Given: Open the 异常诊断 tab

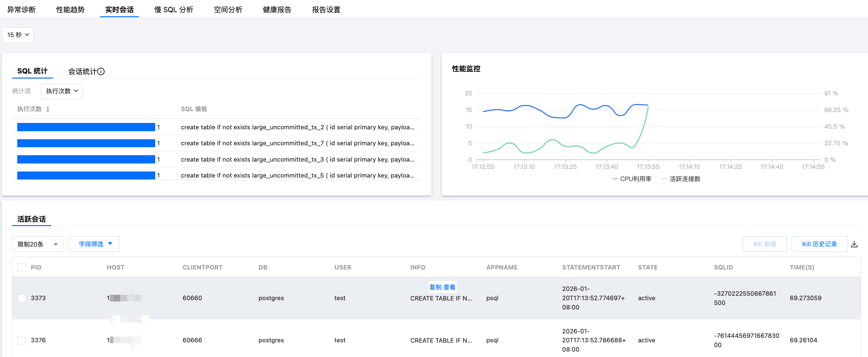Looking at the screenshot, I should pos(21,10).
